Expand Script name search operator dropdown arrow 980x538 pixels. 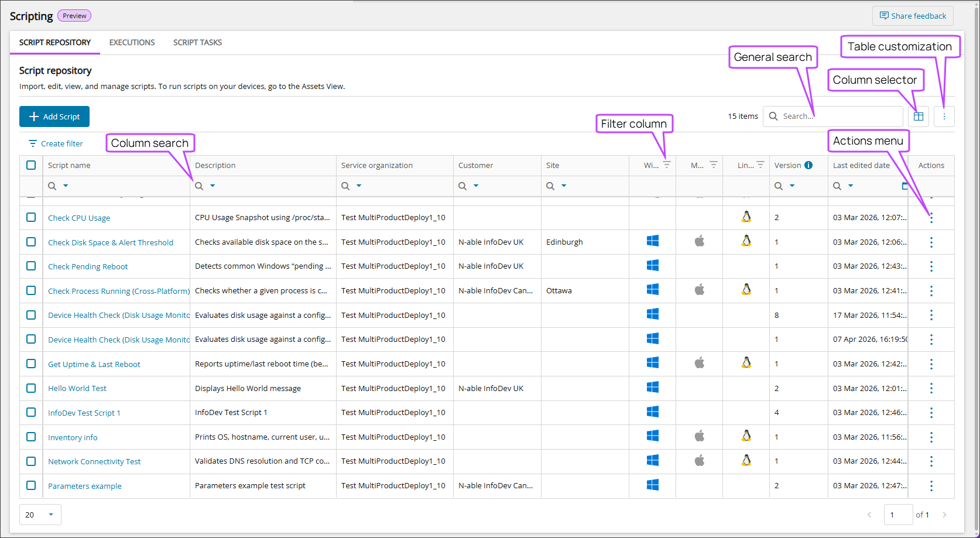pos(66,186)
